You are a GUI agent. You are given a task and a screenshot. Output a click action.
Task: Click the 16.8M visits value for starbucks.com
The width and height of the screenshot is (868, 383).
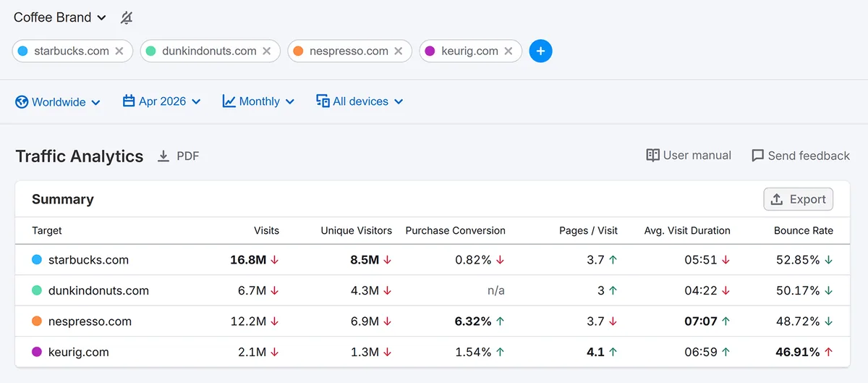[x=248, y=260]
